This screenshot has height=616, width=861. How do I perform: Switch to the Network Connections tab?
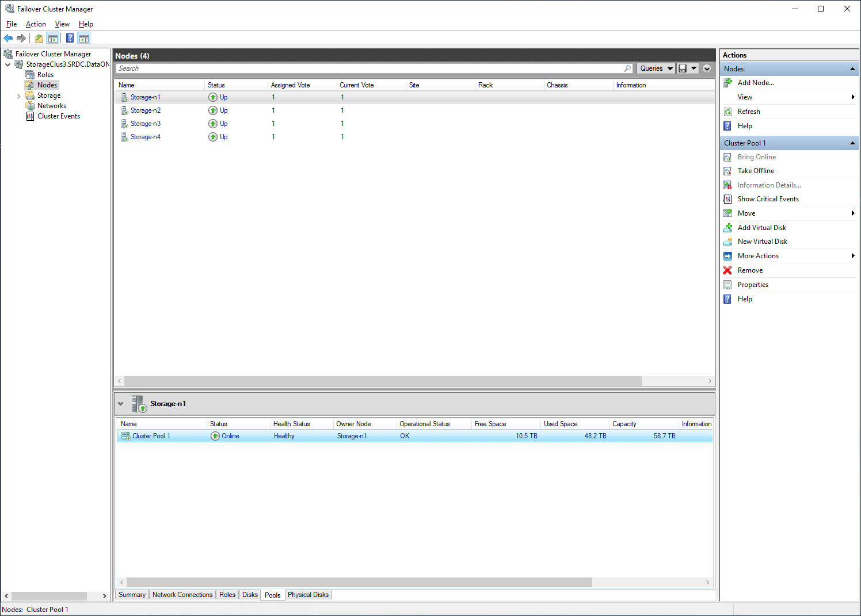(x=182, y=595)
